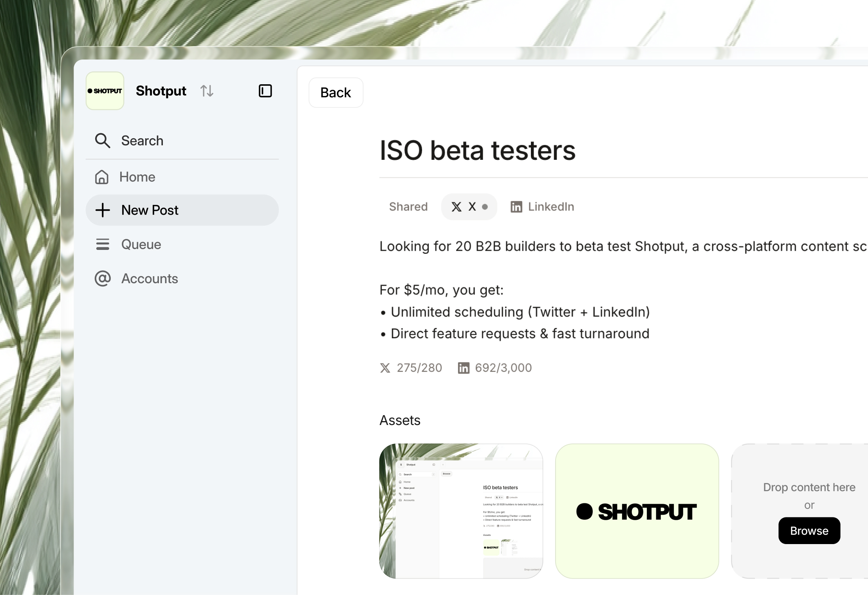Click the house icon next to Home

[102, 177]
